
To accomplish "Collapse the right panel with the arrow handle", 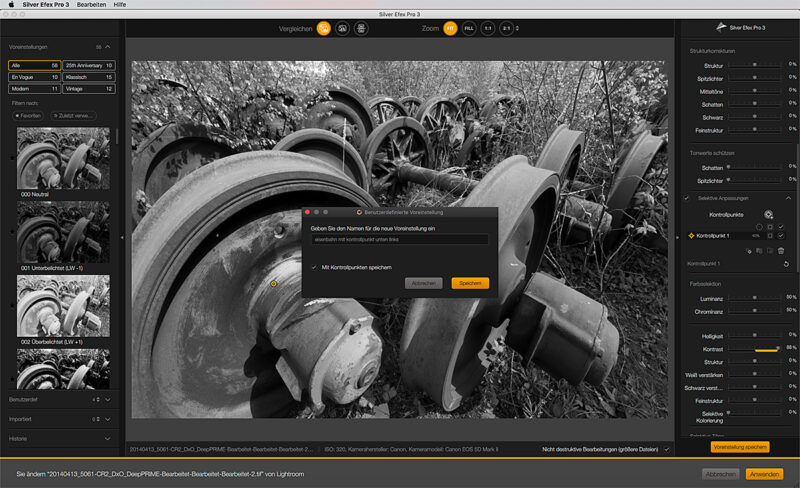I will 678,237.
